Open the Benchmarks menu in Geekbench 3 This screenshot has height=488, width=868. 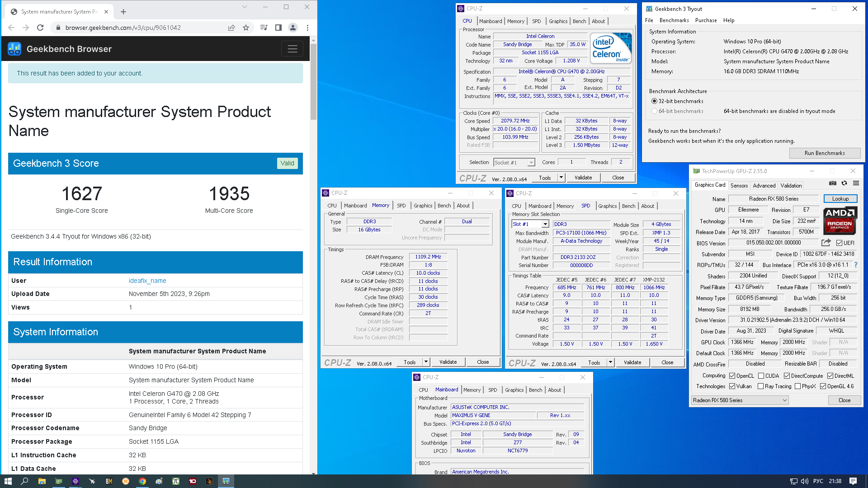(x=674, y=20)
